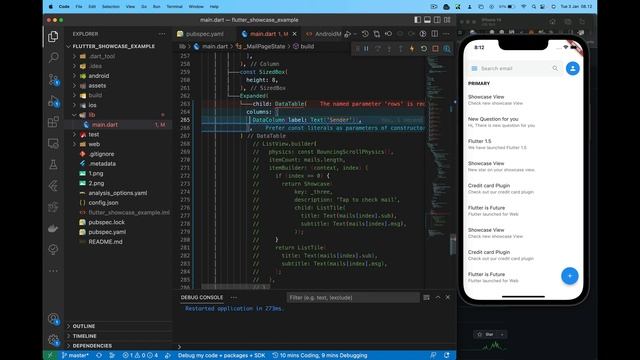Open the Terminal menu in macOS menu bar
The image size is (640, 360).
click(x=174, y=7)
